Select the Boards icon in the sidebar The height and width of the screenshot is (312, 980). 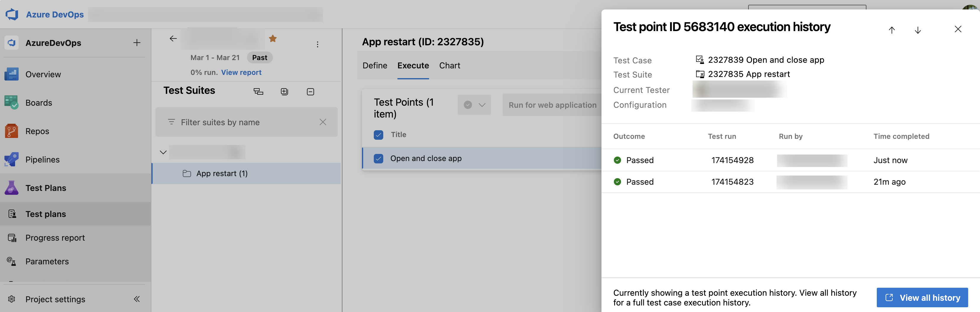[12, 102]
